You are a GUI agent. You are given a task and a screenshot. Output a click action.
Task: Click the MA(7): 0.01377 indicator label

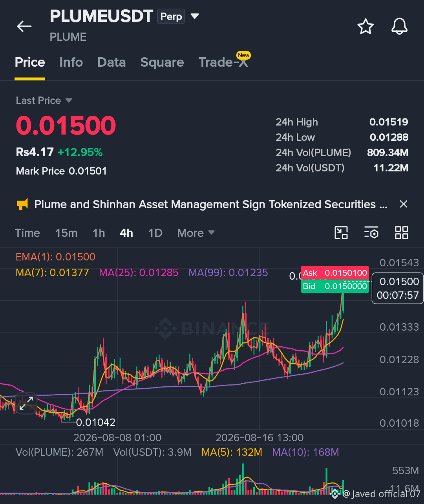[52, 273]
